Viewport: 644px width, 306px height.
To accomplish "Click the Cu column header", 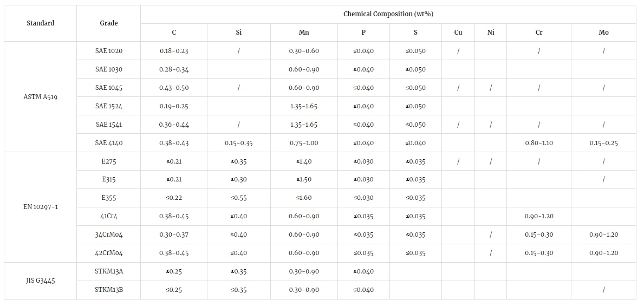I will (458, 32).
